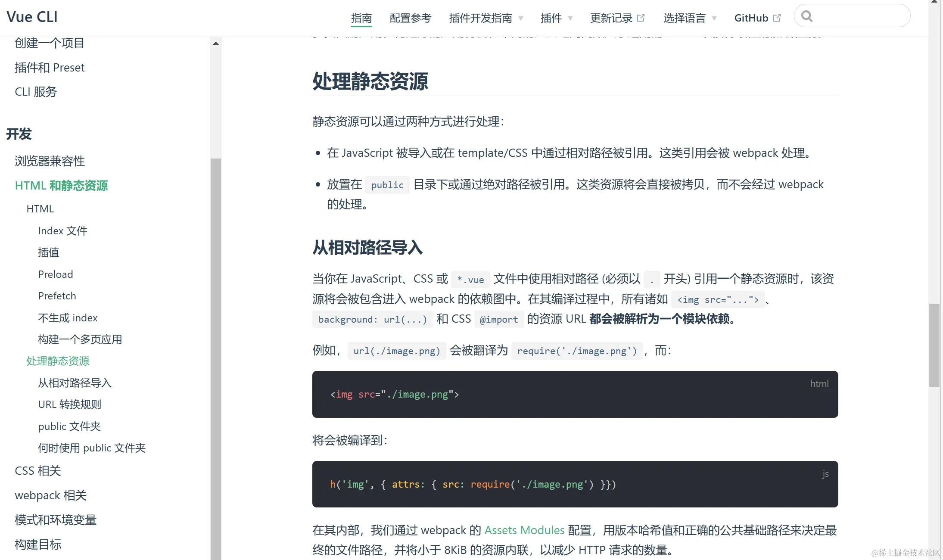Click the main page scrollbar thumb

(x=934, y=345)
